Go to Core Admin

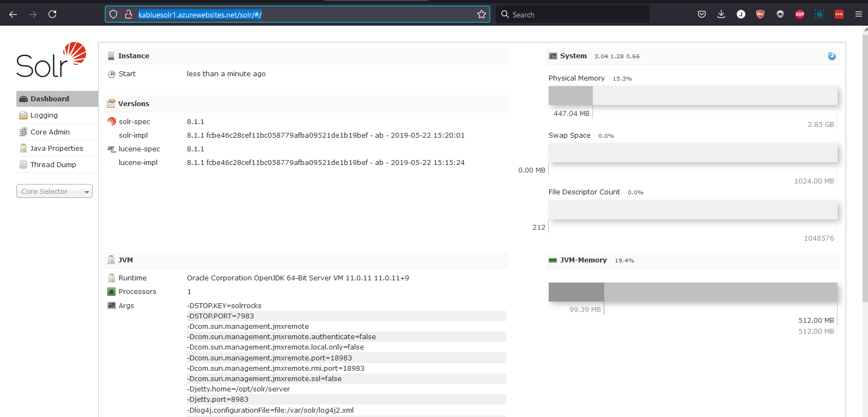[x=50, y=132]
